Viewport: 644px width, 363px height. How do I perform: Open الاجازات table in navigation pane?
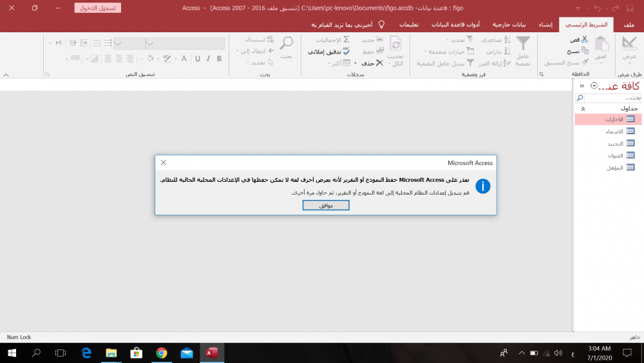coord(609,119)
